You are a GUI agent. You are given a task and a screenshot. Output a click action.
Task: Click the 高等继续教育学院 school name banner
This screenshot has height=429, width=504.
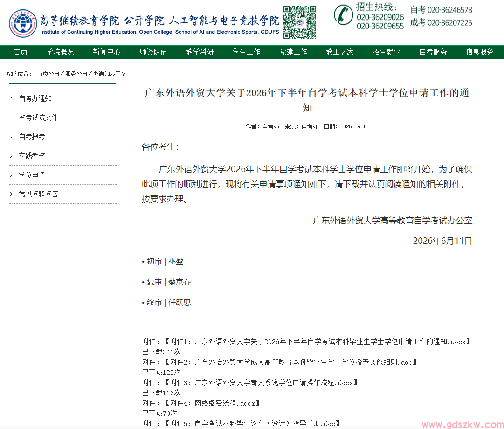click(x=79, y=21)
